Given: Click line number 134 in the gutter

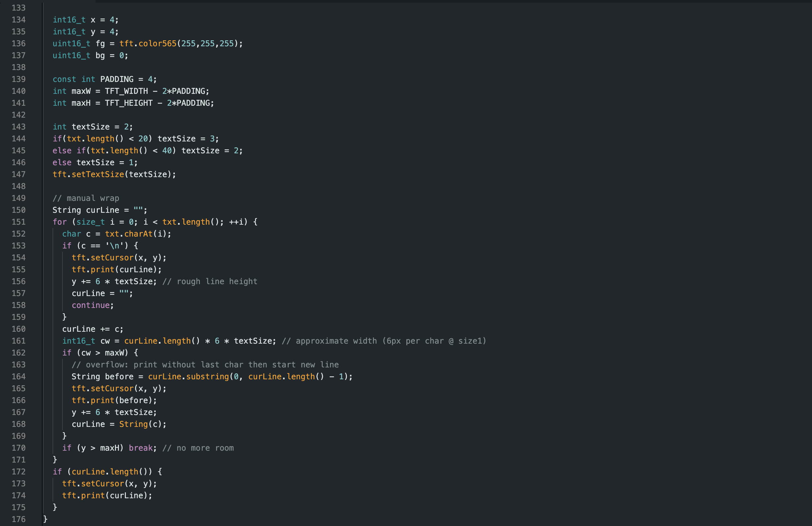Looking at the screenshot, I should [18, 20].
